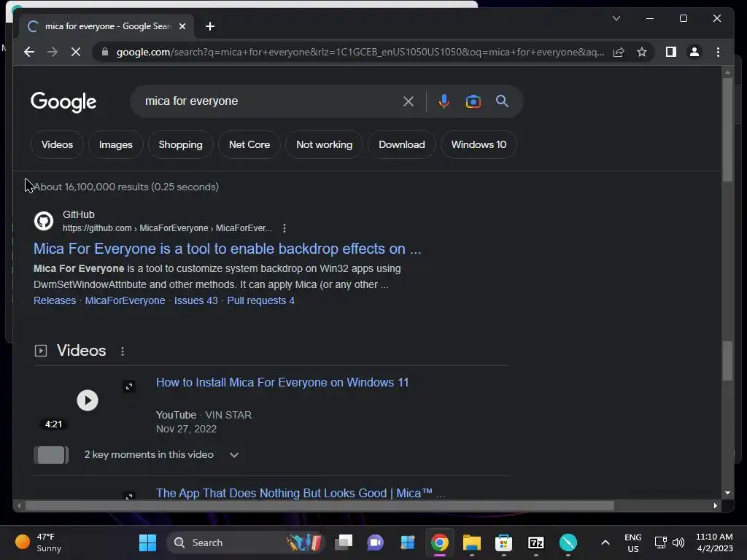The height and width of the screenshot is (560, 747).
Task: Filter results by Videos
Action: (57, 144)
